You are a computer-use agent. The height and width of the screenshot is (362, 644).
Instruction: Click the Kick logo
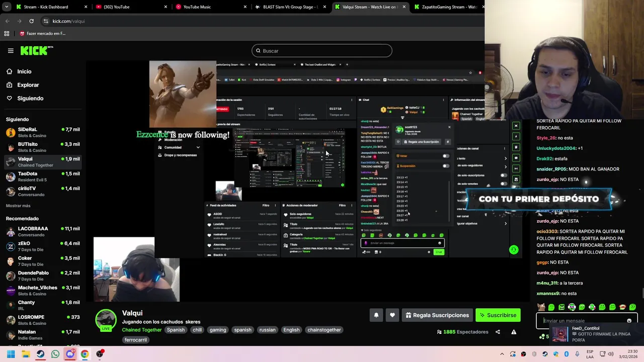[37, 50]
